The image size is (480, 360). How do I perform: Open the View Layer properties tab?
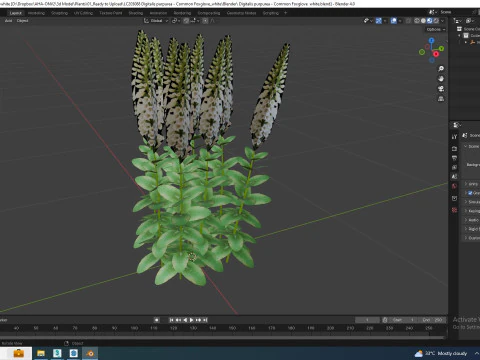(454, 167)
